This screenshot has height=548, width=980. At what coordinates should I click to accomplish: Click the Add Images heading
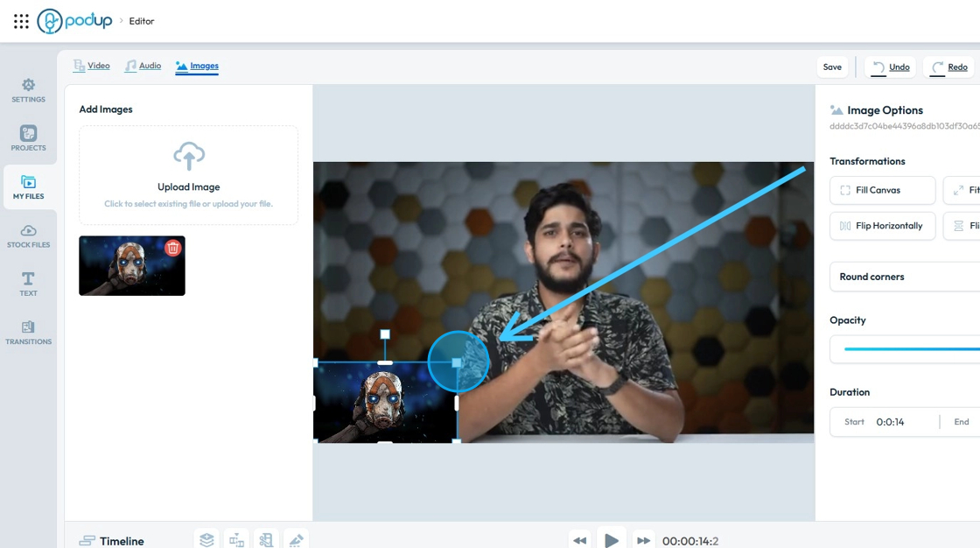pyautogui.click(x=106, y=109)
